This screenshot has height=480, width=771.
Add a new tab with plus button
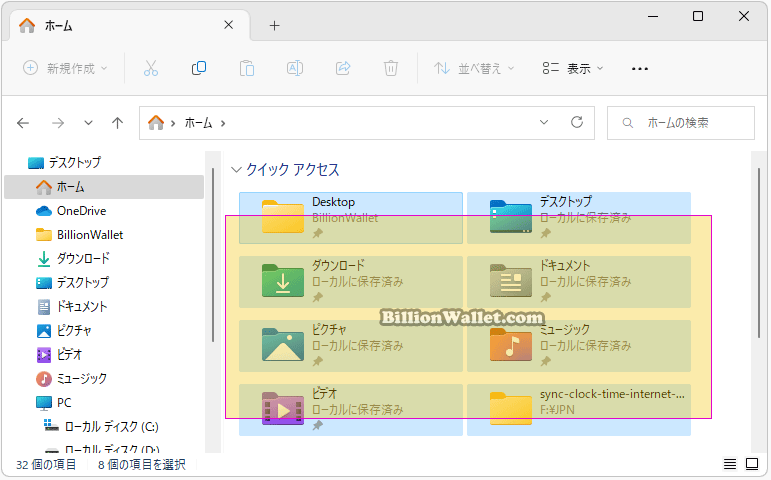coord(274,26)
